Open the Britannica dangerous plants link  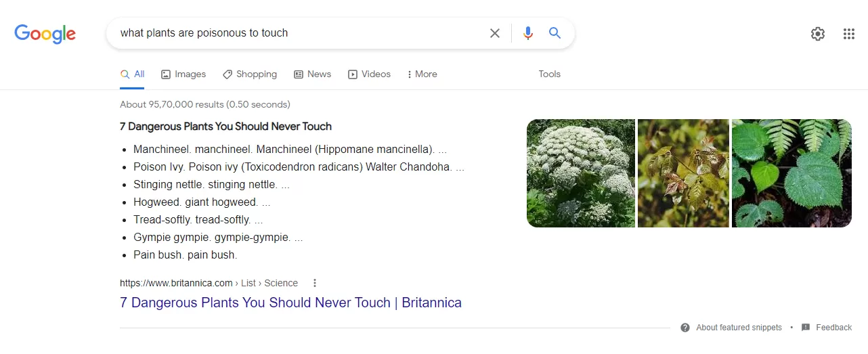tap(290, 303)
